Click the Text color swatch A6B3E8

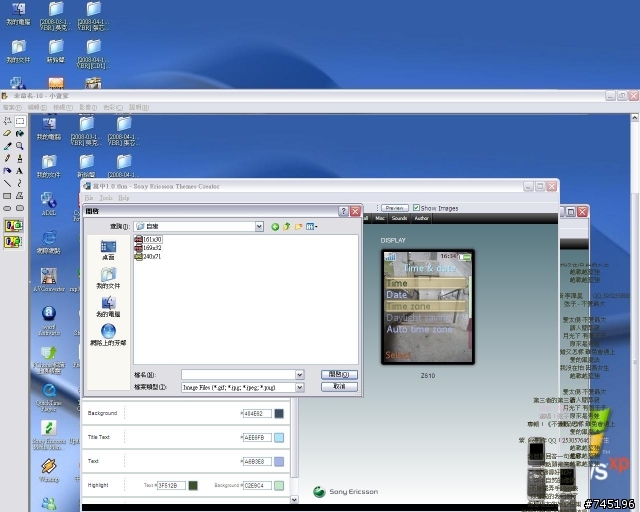tap(279, 461)
